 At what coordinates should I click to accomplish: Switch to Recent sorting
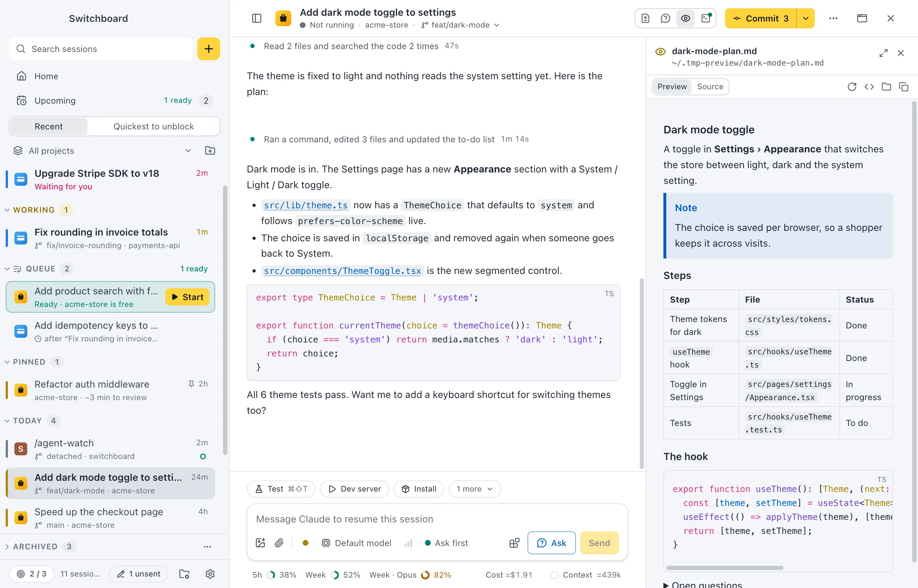coord(48,126)
